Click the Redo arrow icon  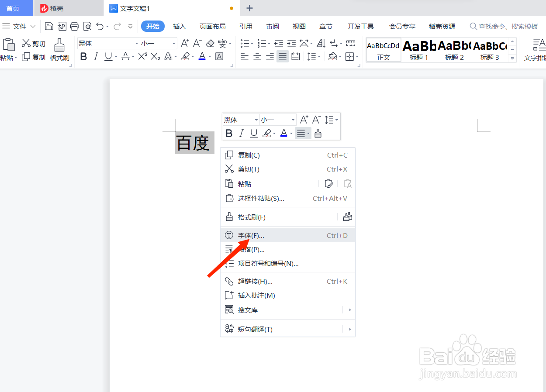click(117, 27)
